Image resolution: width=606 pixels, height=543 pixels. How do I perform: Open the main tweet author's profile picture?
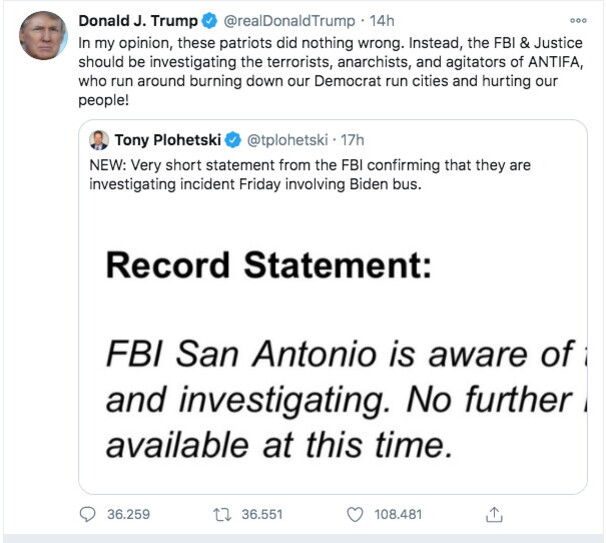point(42,36)
